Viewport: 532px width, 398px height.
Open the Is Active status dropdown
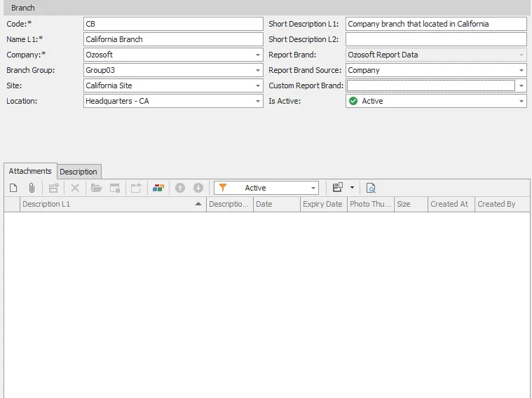point(521,101)
